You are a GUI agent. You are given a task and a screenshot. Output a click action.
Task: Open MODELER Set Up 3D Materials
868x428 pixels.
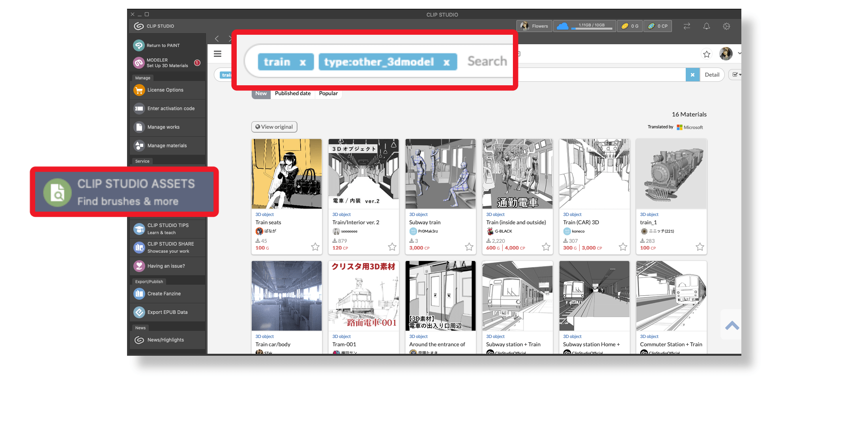[166, 63]
